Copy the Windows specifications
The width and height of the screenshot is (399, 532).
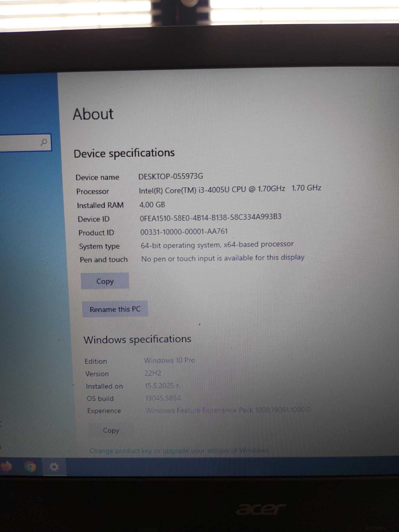pos(111,430)
